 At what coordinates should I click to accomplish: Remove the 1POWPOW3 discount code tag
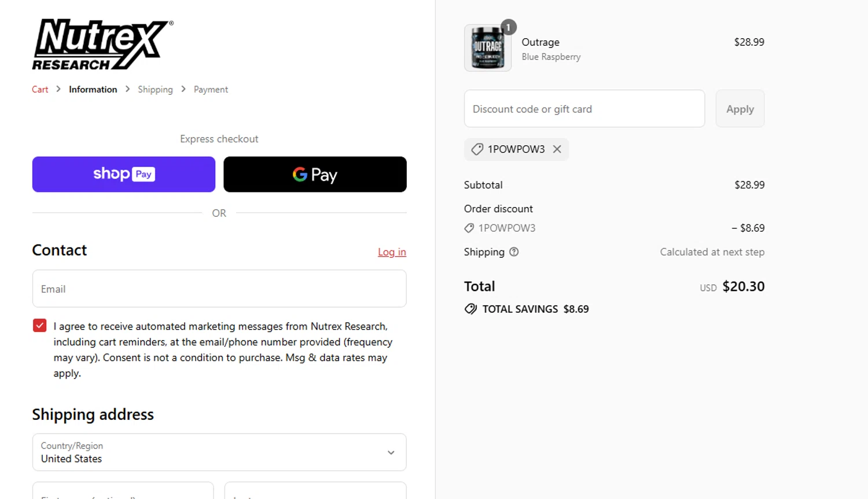tap(557, 149)
